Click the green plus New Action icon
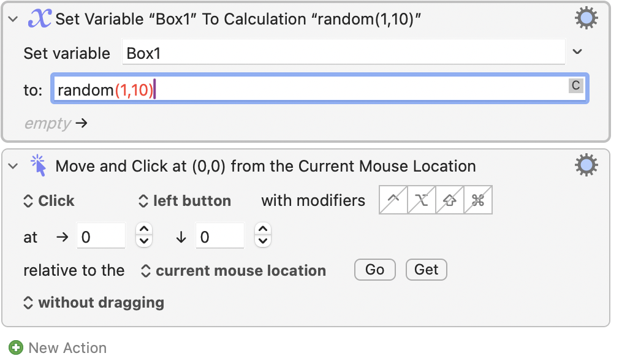630x364 pixels. point(16,348)
